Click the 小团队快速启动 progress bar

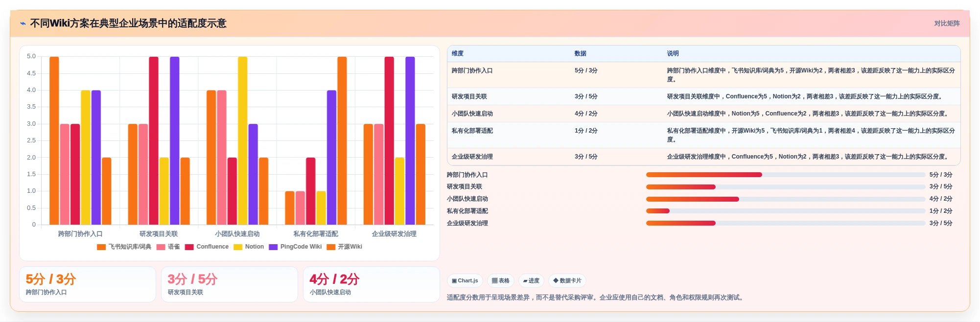pyautogui.click(x=786, y=199)
